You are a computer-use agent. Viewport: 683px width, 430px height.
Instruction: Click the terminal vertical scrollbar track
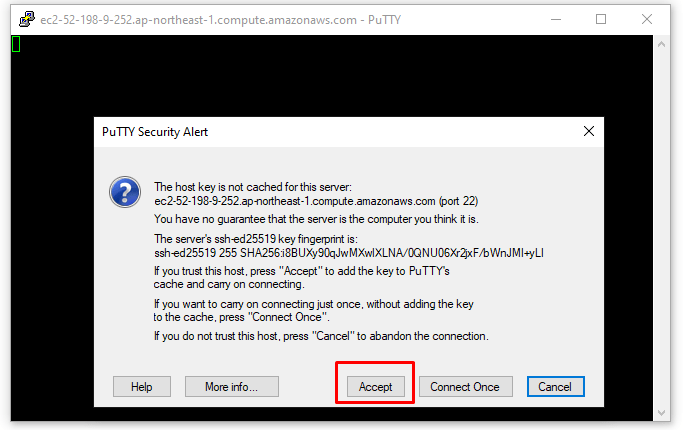point(661,228)
